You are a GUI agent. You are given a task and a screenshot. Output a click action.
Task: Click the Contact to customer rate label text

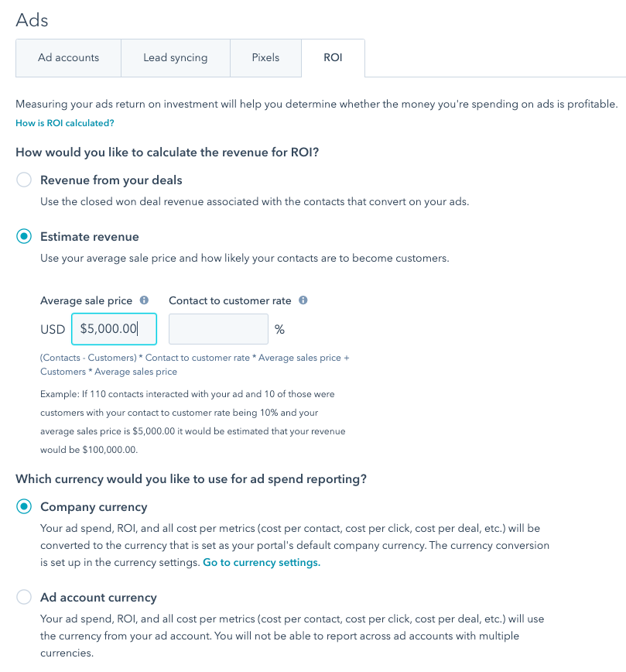[x=230, y=300]
